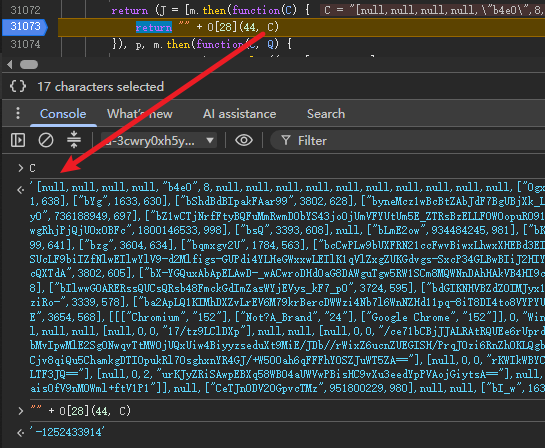This screenshot has width=545, height=448.
Task: Expand the C console input entry
Action: [x=21, y=168]
